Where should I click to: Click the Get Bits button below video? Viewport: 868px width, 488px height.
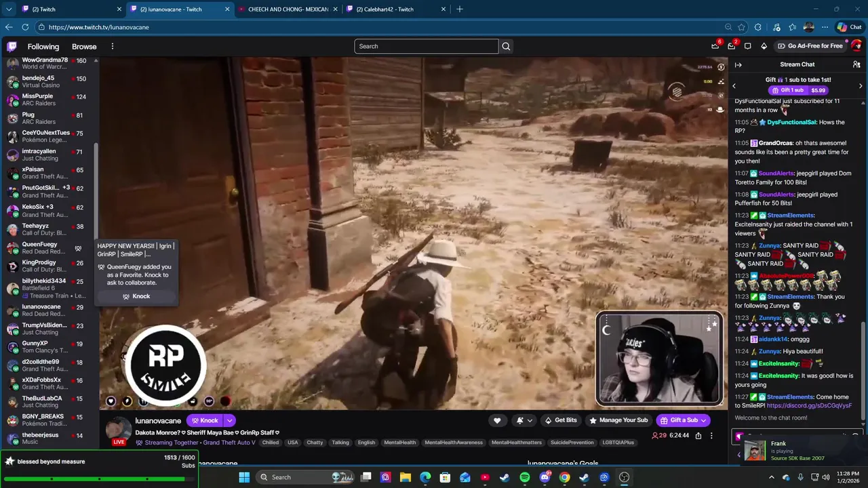(x=561, y=420)
